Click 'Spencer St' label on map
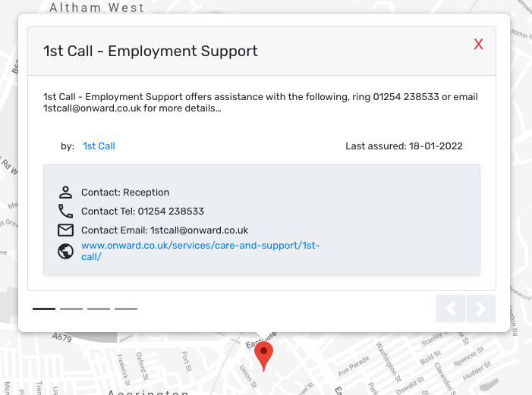 tap(469, 356)
